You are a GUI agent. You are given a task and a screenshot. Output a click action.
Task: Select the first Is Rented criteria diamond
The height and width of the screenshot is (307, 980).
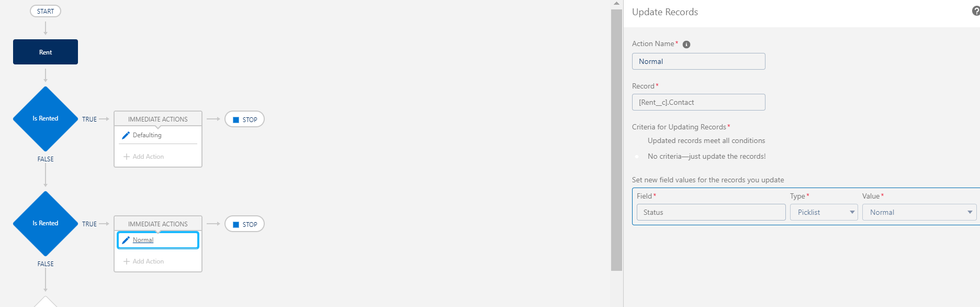(46, 119)
